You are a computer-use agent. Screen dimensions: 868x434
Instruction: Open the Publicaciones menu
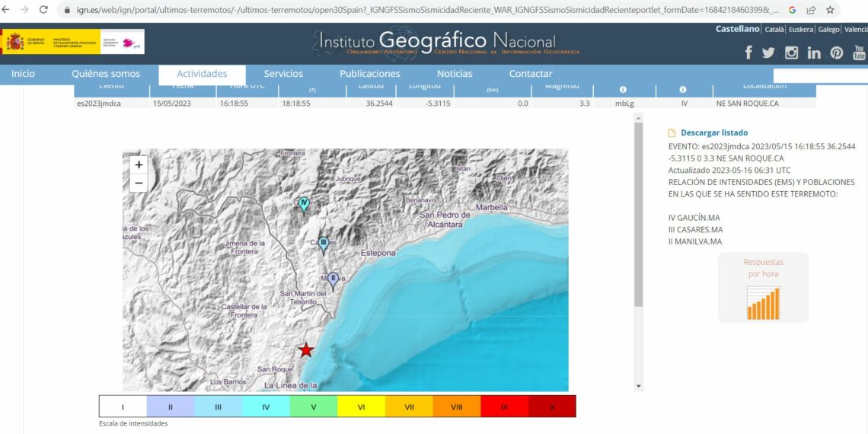[x=369, y=74]
